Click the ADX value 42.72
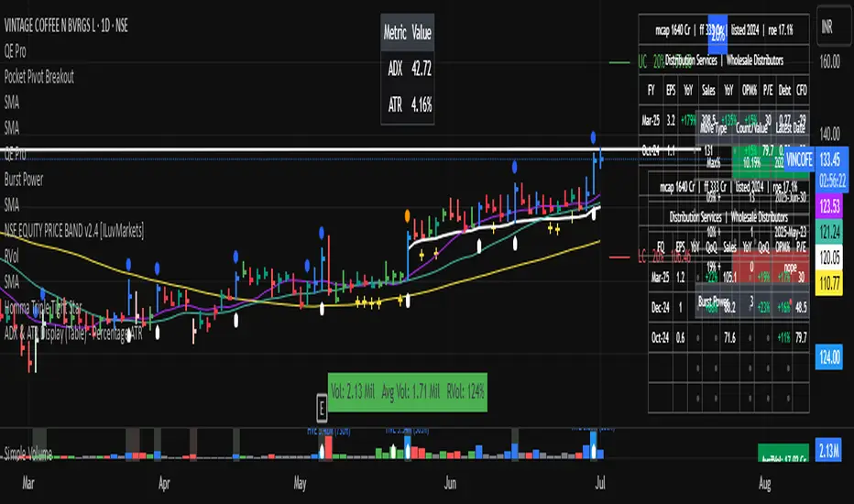 tap(422, 69)
